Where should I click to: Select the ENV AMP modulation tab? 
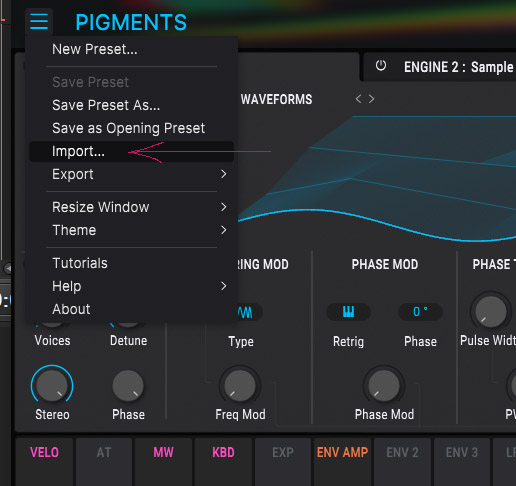coord(342,462)
